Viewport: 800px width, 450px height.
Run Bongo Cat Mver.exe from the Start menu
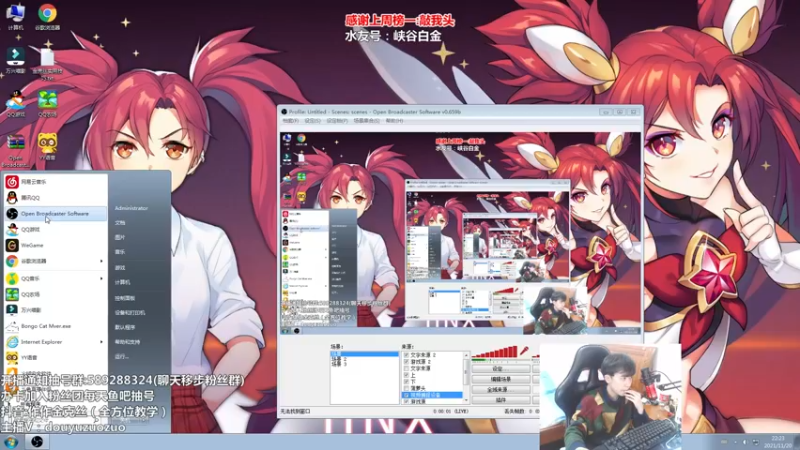(x=55, y=326)
